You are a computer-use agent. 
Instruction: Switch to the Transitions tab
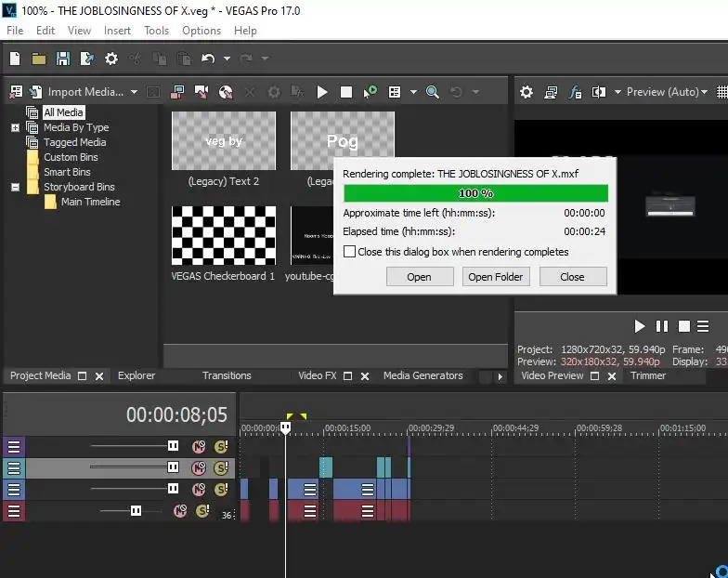(227, 375)
